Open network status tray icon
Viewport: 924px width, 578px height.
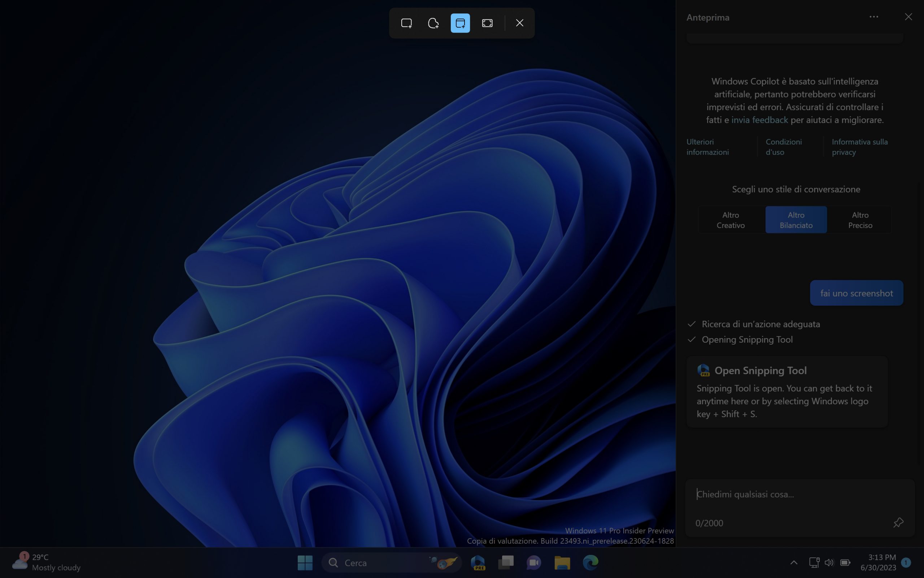(814, 562)
